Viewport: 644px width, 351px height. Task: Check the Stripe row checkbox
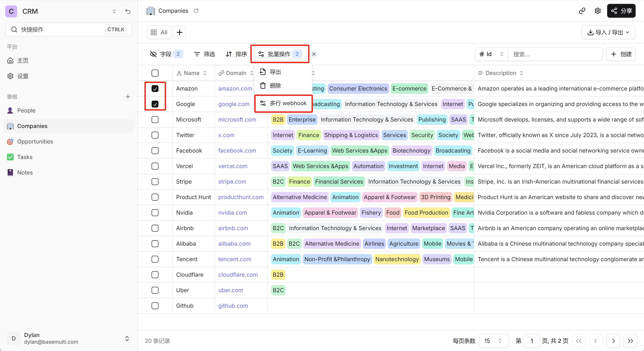(155, 182)
